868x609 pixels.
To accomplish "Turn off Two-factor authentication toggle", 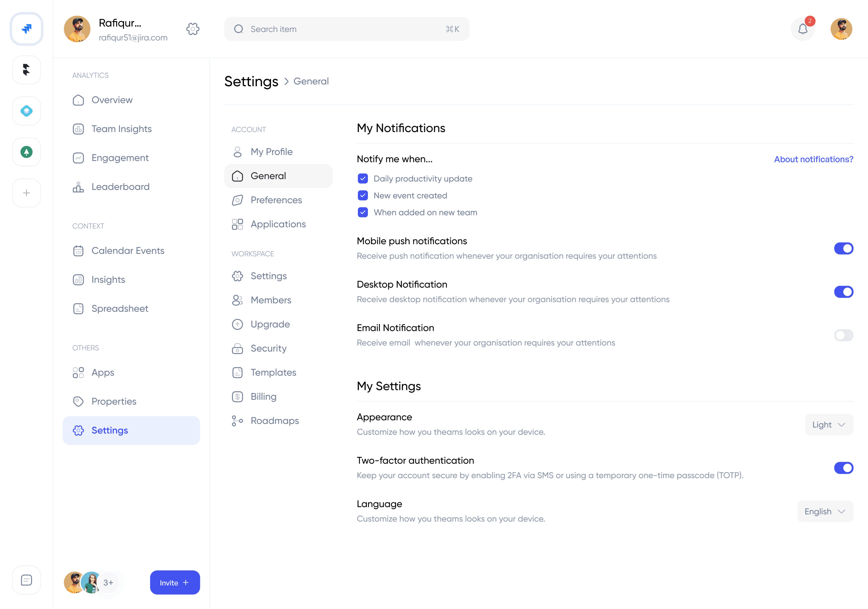I will [x=843, y=468].
